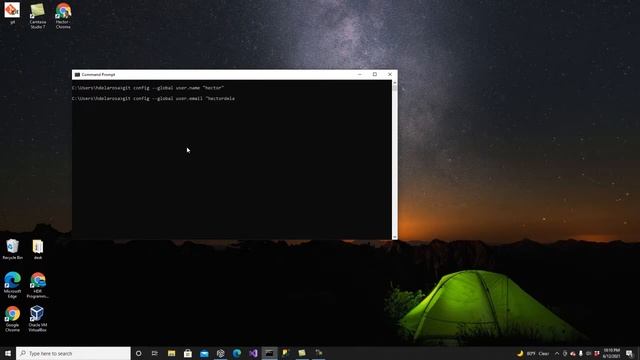
Task: Launch Google Chrome from the desktop shortcut
Action: pos(13,319)
